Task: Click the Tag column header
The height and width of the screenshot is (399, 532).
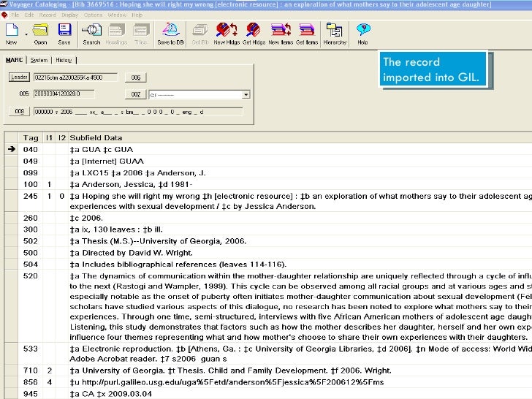Action: click(31, 137)
